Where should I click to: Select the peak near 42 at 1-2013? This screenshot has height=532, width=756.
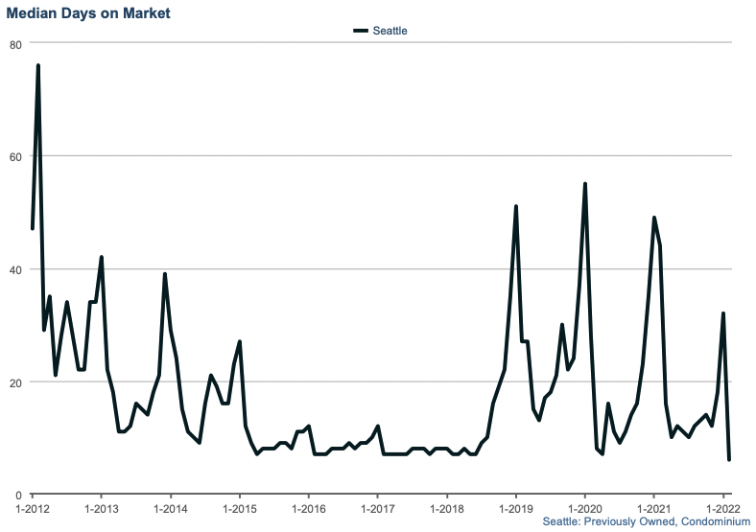(102, 258)
